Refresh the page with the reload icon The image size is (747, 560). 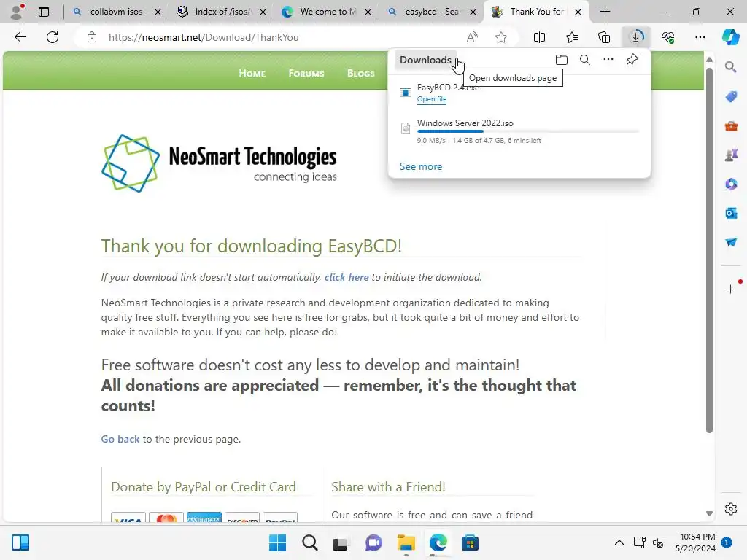[53, 37]
